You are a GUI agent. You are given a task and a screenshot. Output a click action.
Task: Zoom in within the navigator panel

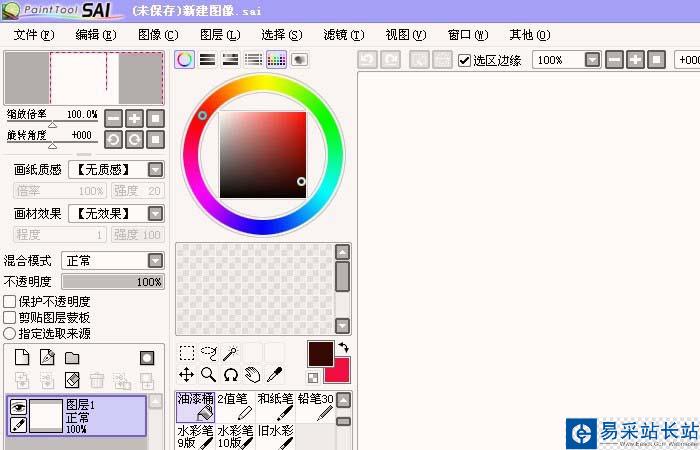pos(134,119)
